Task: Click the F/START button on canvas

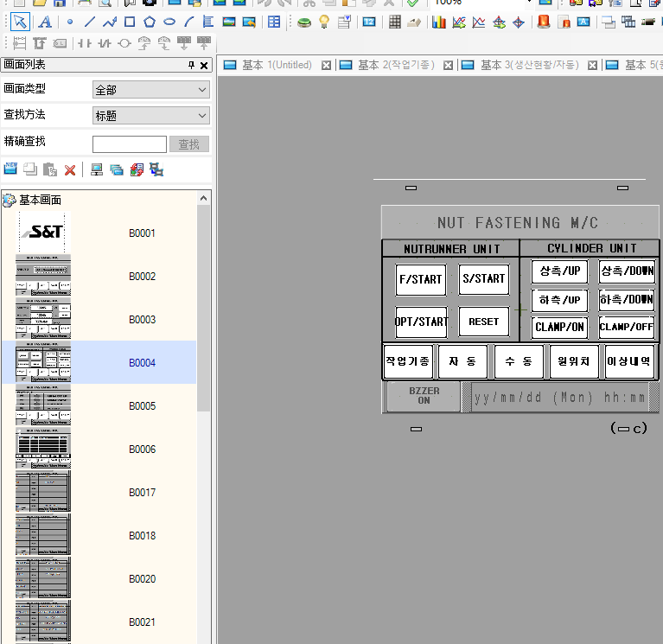Action: click(420, 279)
